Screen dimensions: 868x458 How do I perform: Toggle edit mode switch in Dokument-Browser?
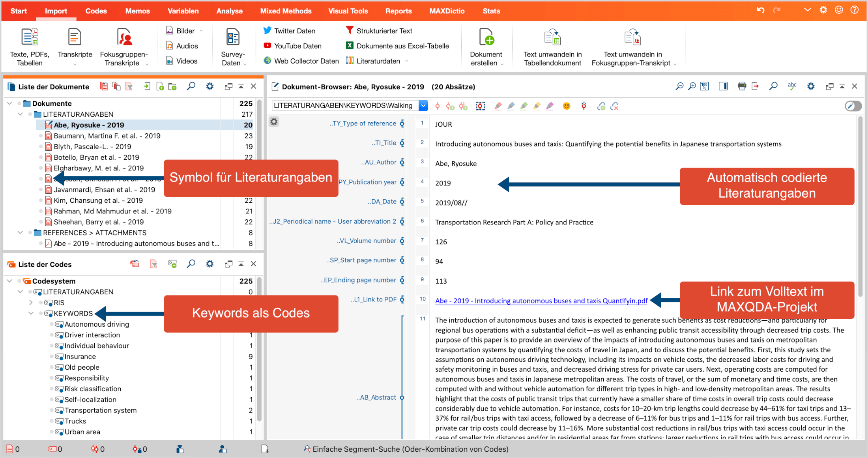pos(853,106)
